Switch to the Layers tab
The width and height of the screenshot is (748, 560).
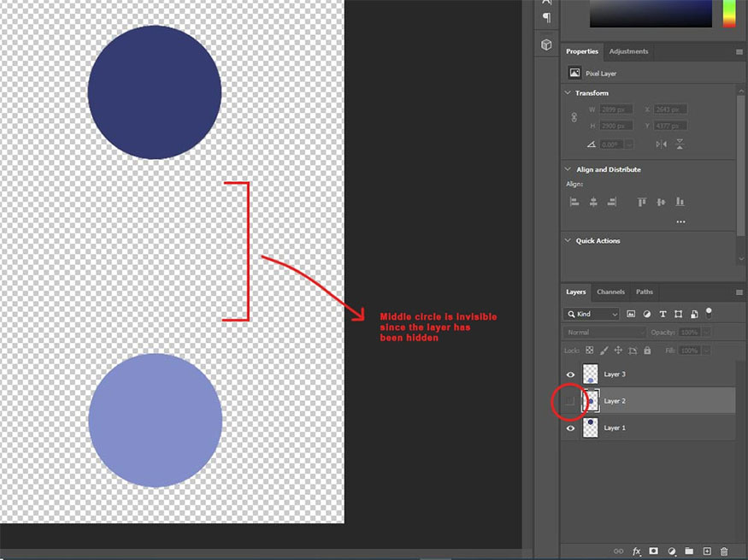click(x=576, y=292)
